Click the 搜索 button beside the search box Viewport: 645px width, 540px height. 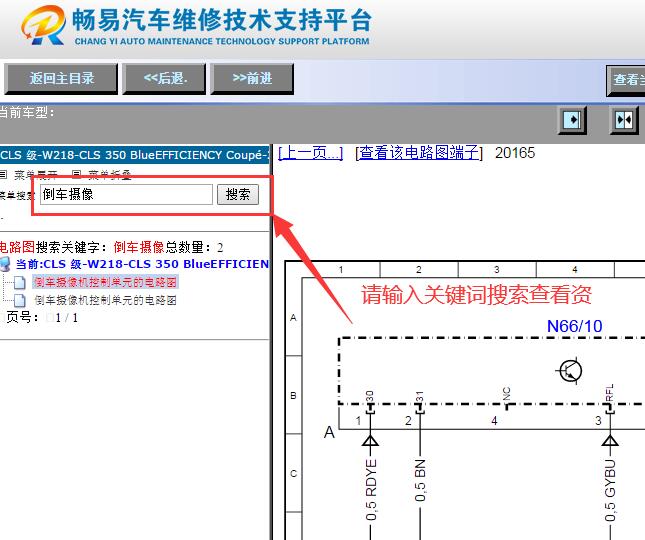[238, 195]
